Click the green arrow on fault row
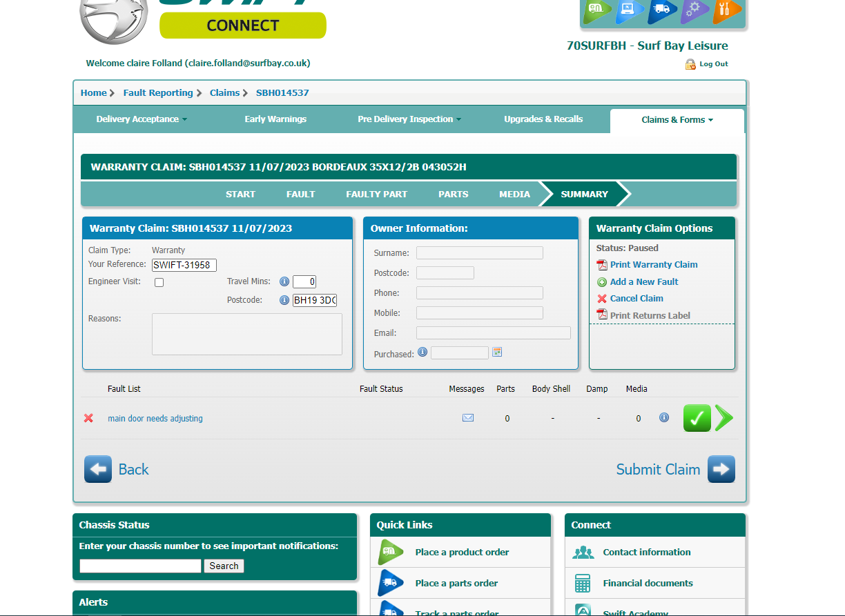 pyautogui.click(x=723, y=418)
